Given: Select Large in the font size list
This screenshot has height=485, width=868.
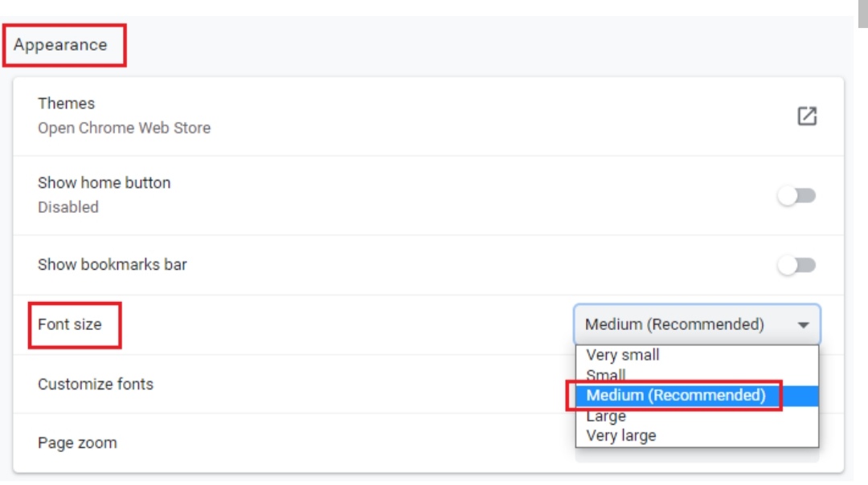Looking at the screenshot, I should click(x=606, y=416).
